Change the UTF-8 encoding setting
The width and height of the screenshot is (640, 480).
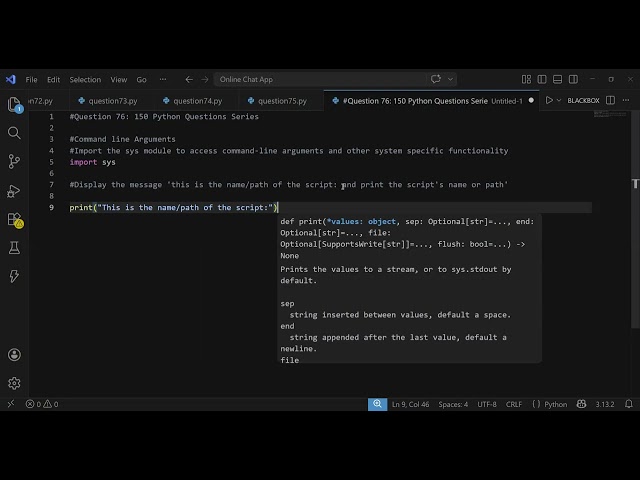[487, 404]
